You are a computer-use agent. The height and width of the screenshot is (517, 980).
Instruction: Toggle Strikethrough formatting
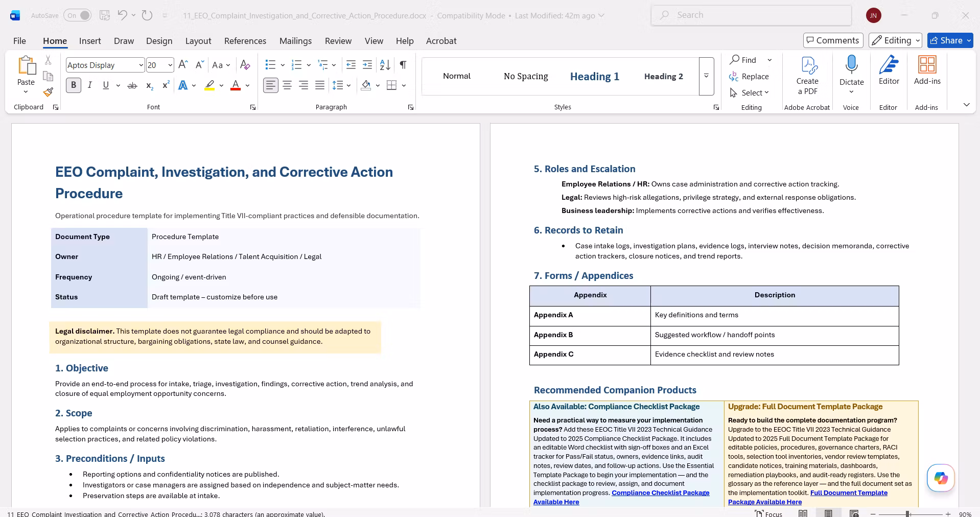[x=132, y=85]
